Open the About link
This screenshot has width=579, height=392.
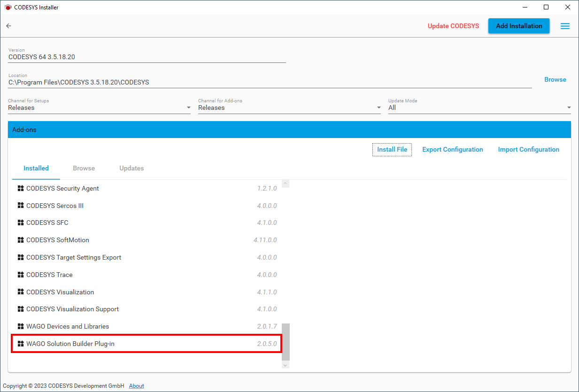tap(137, 386)
